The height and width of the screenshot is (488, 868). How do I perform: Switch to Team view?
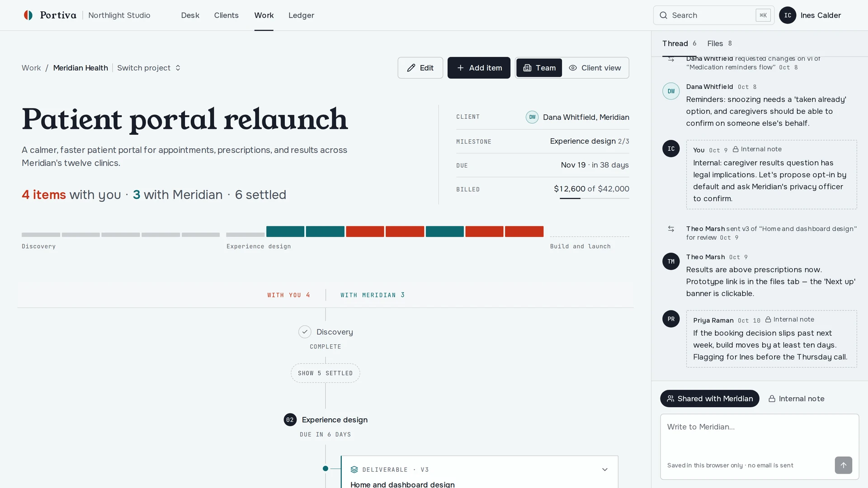pos(539,68)
